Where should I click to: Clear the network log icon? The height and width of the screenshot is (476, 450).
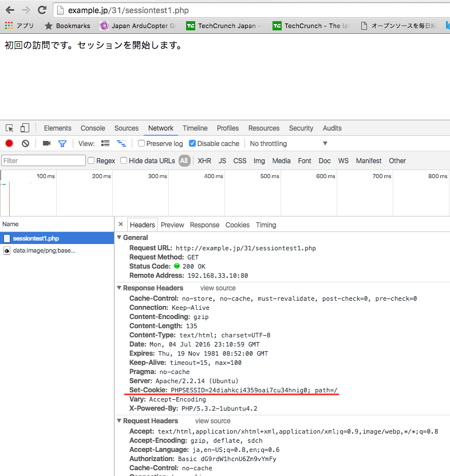(26, 143)
